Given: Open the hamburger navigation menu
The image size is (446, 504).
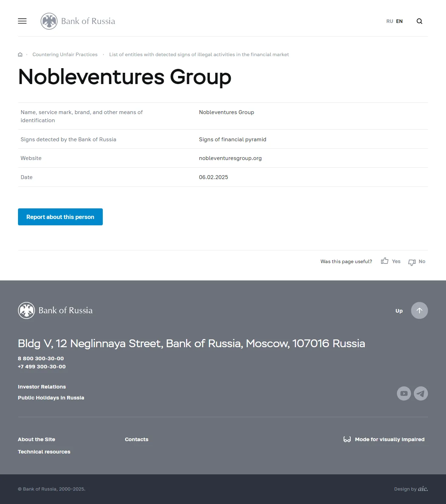Looking at the screenshot, I should [22, 21].
